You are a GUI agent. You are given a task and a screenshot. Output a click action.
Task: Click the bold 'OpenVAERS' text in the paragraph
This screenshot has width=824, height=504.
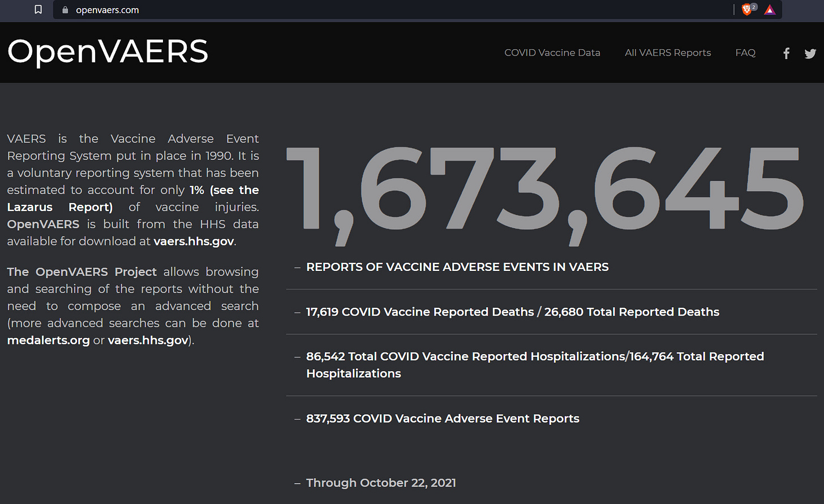click(x=43, y=224)
